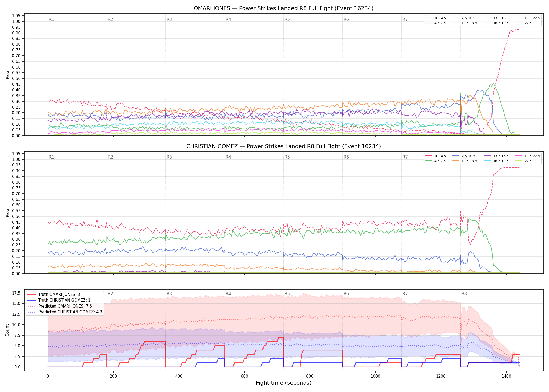The image size is (549, 392).
Task: Click the '1200' tick on the fight time axis
Action: coord(441,376)
